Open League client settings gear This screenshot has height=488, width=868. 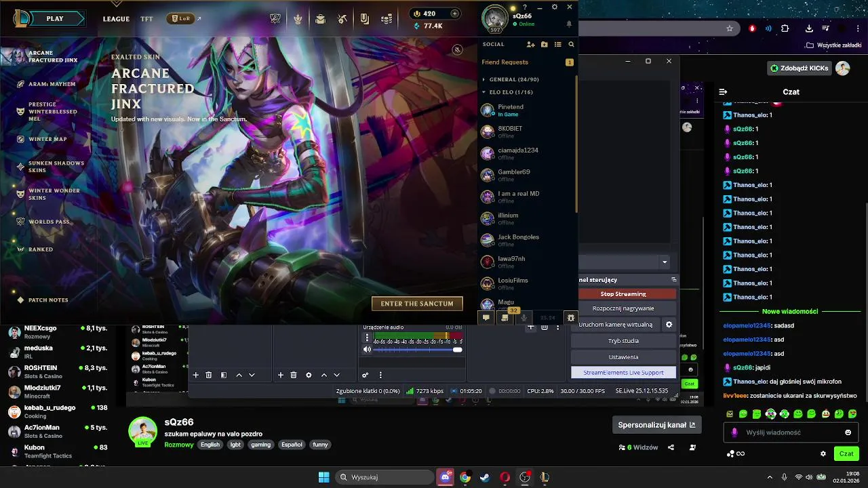(x=555, y=7)
